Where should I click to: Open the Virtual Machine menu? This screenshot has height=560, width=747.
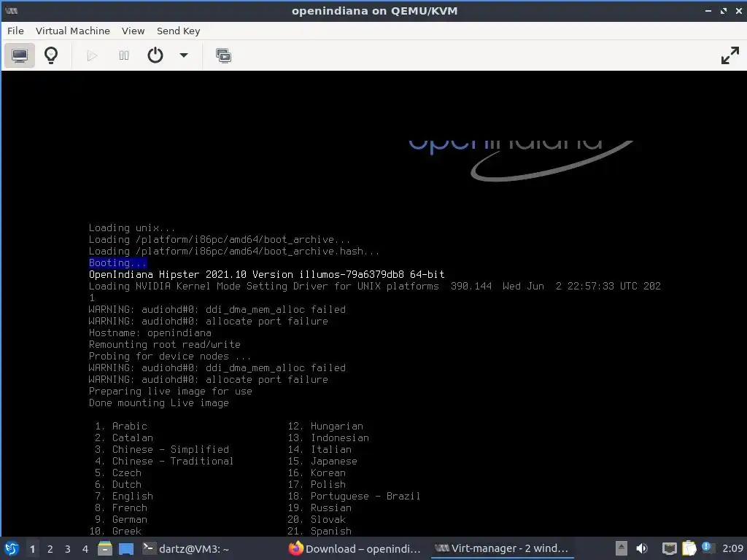(72, 31)
